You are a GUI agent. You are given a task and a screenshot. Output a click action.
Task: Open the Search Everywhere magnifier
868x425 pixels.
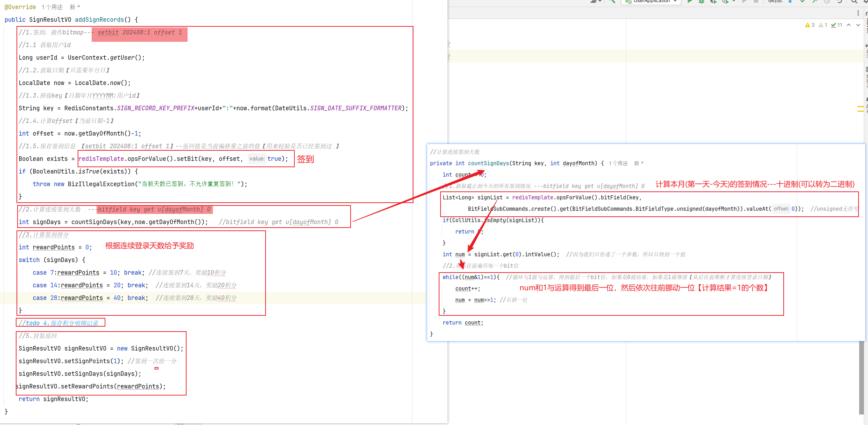click(854, 1)
